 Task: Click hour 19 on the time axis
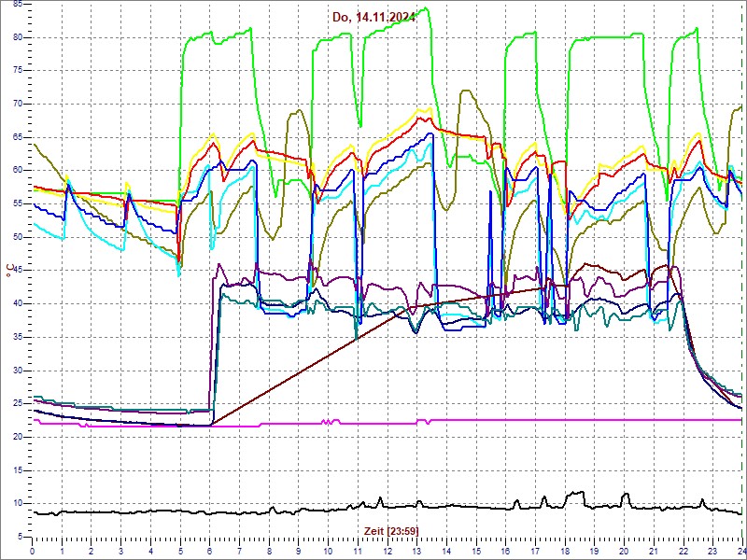595,551
